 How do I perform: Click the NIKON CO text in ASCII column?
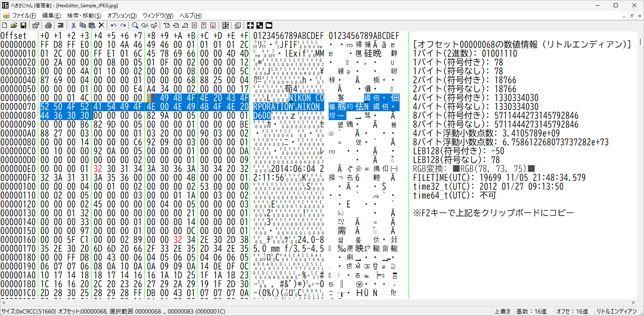click(306, 98)
